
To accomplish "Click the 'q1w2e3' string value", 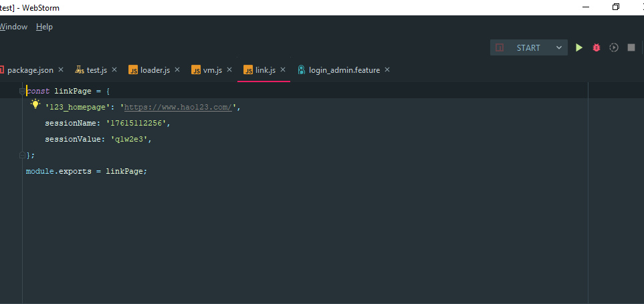I will coord(129,140).
